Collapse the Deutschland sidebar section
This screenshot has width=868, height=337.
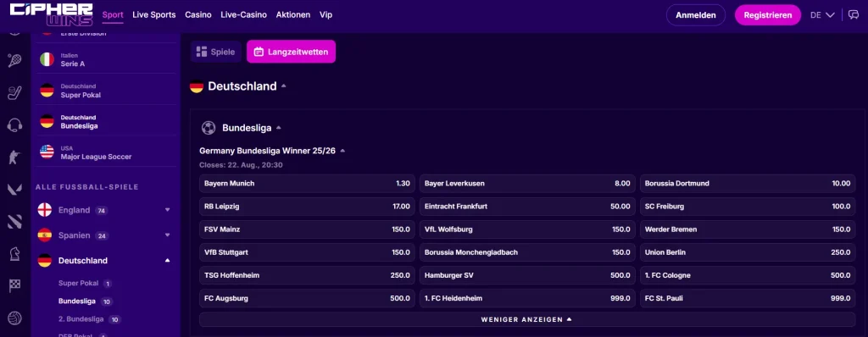(x=167, y=261)
